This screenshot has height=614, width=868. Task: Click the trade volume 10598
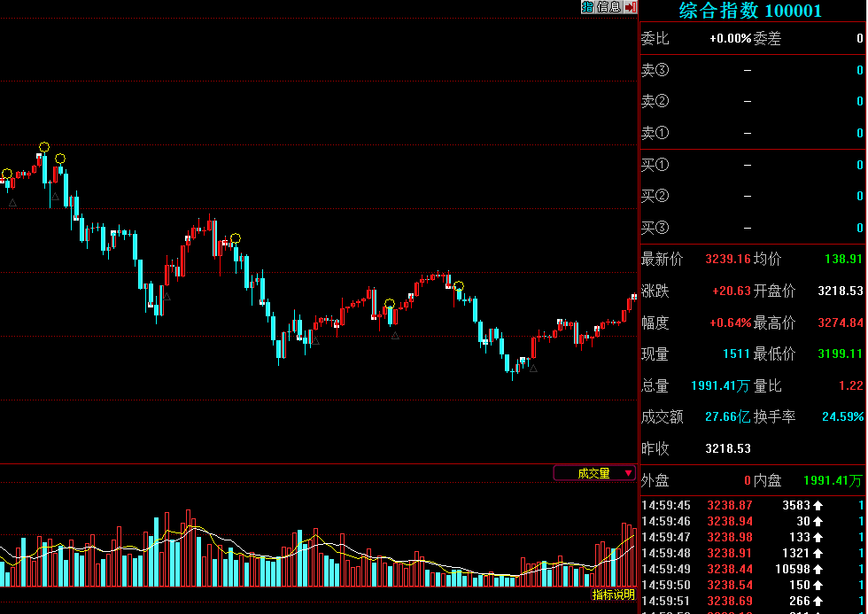[793, 569]
